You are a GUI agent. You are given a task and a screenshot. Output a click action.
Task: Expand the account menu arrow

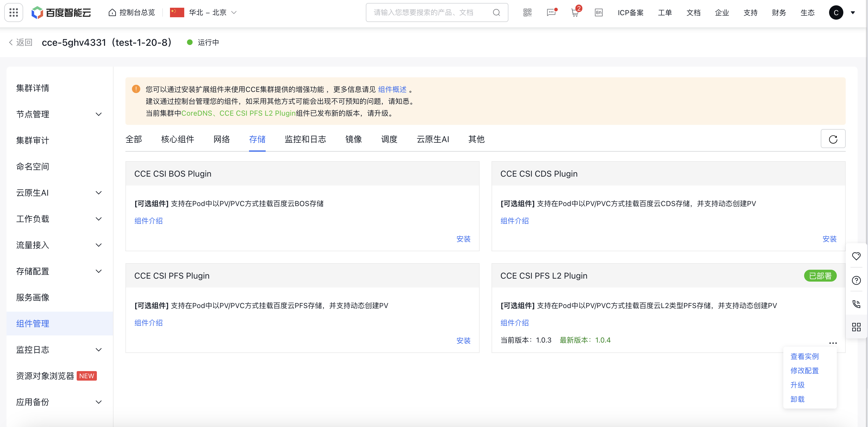pyautogui.click(x=853, y=13)
